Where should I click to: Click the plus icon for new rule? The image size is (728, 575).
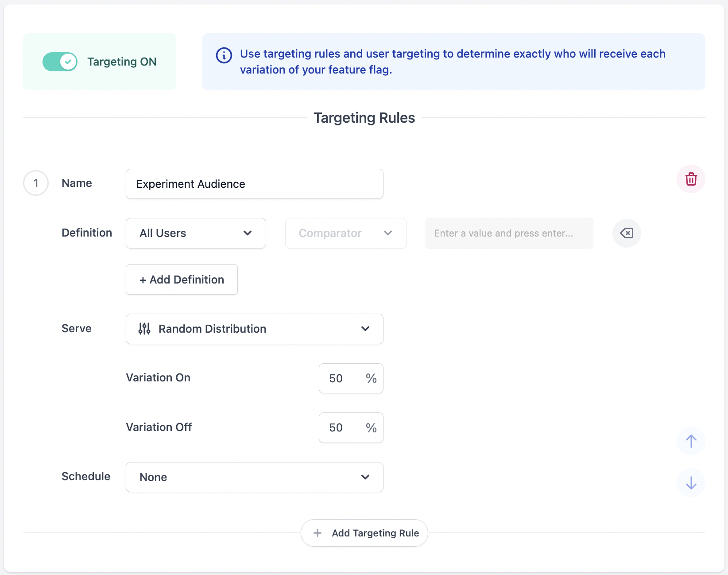coord(318,533)
